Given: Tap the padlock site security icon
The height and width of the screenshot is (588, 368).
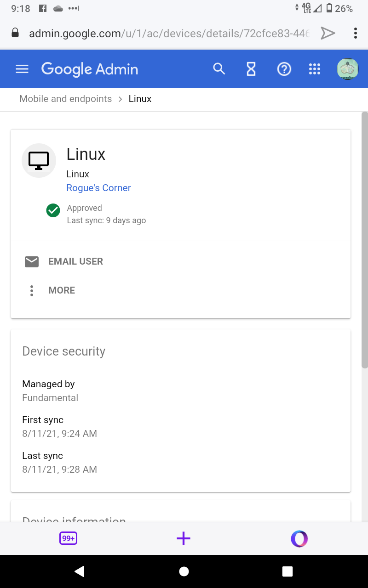Looking at the screenshot, I should [15, 33].
